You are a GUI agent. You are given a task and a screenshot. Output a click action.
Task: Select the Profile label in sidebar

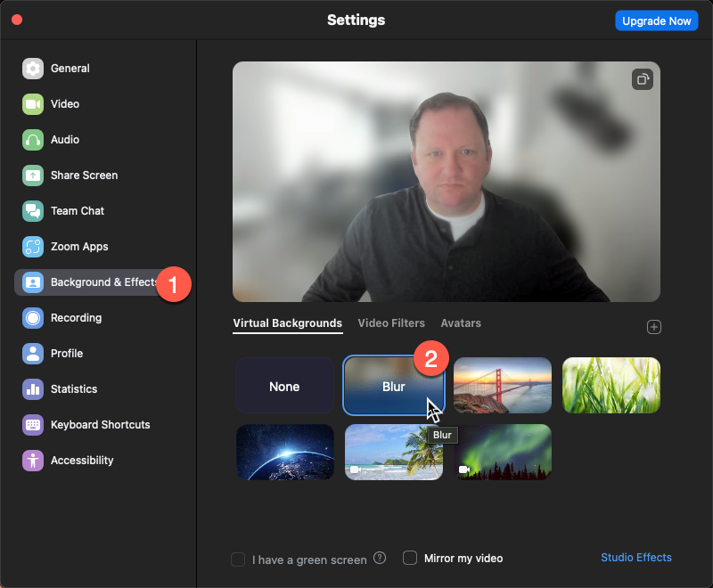[x=67, y=354]
